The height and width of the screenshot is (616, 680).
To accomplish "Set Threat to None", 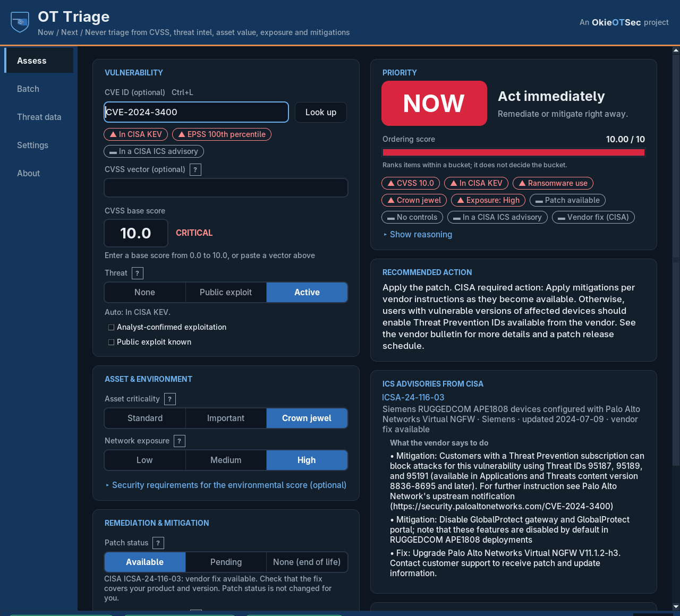I will pyautogui.click(x=145, y=293).
